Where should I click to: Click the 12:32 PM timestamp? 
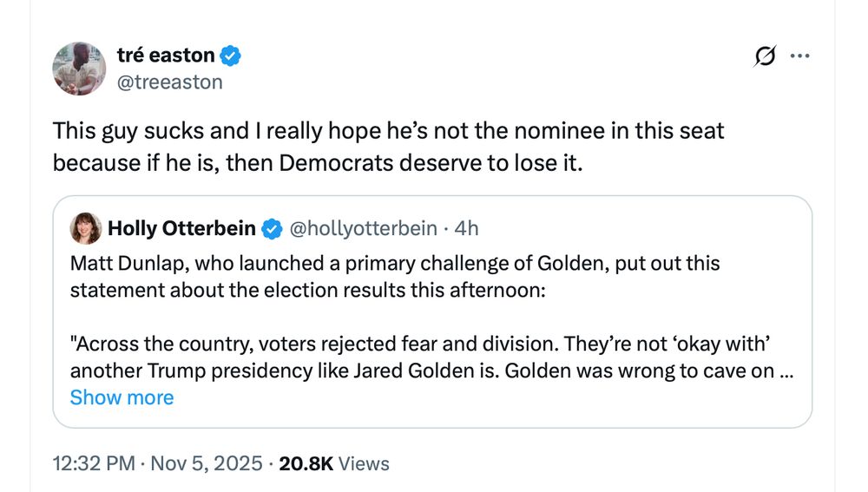click(x=94, y=463)
